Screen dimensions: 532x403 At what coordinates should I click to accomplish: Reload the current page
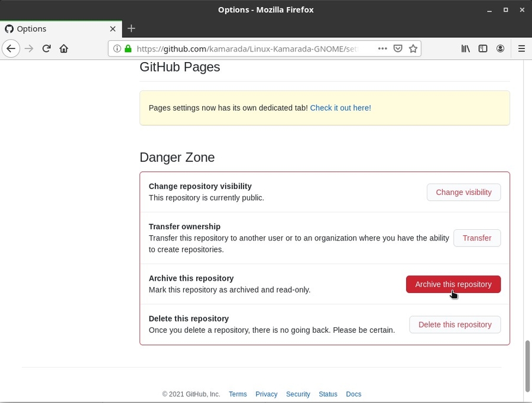coord(46,49)
